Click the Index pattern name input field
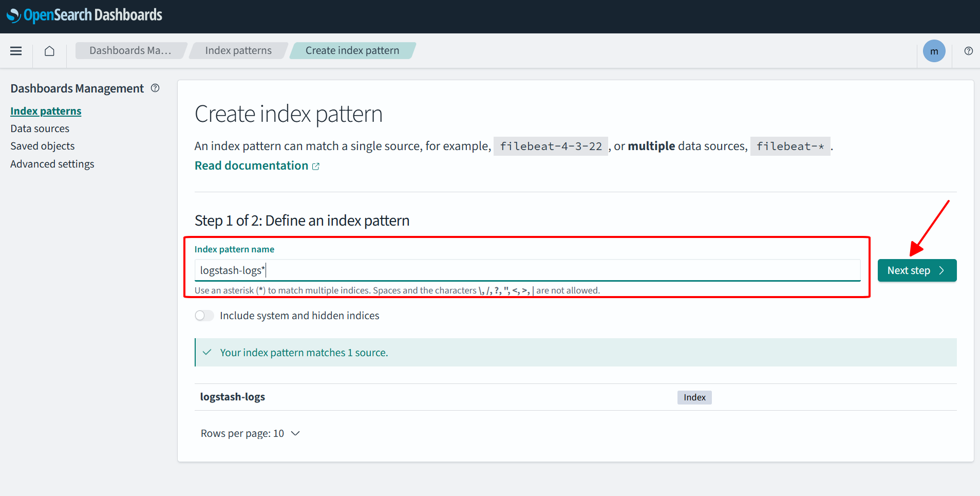 coord(527,270)
